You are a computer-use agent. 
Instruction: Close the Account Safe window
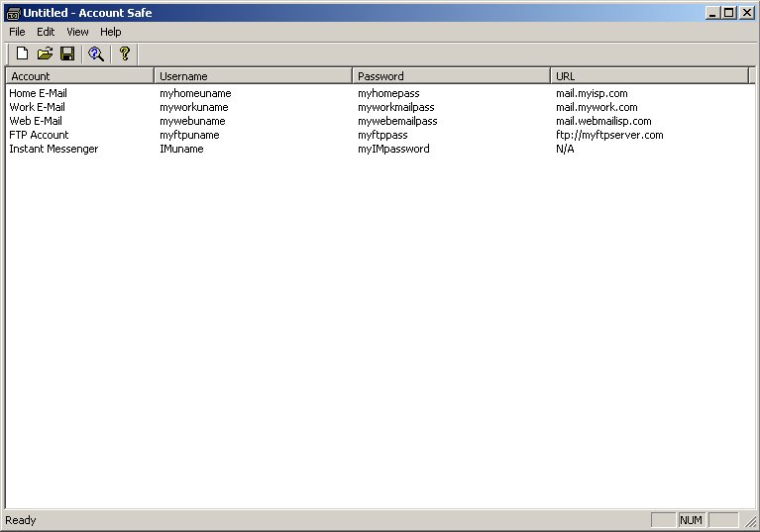point(747,13)
